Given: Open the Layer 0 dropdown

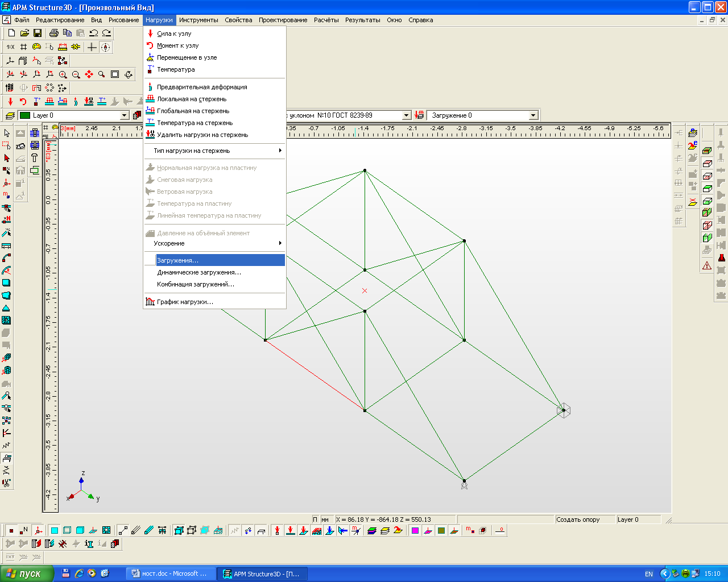Looking at the screenshot, I should click(x=125, y=115).
